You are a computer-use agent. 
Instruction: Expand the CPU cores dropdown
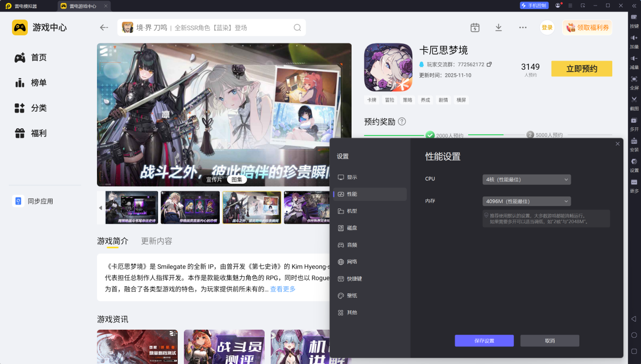[x=526, y=179]
